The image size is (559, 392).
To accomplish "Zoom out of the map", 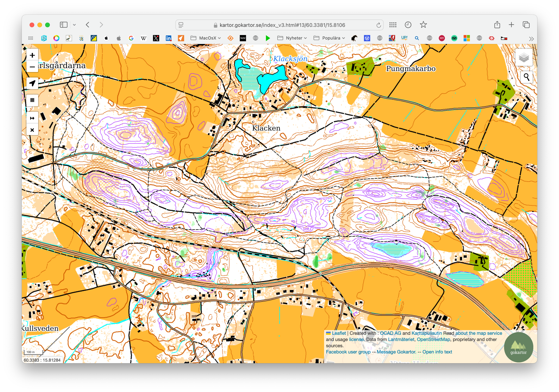I will (32, 67).
